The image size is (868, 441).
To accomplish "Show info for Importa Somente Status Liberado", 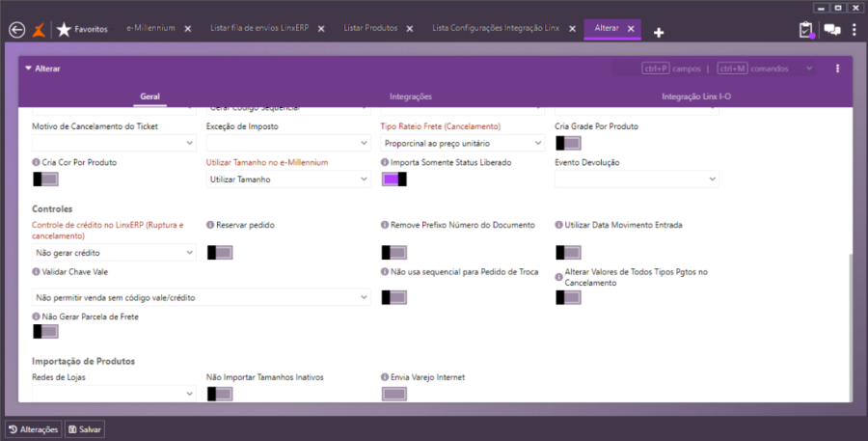I will 385,162.
